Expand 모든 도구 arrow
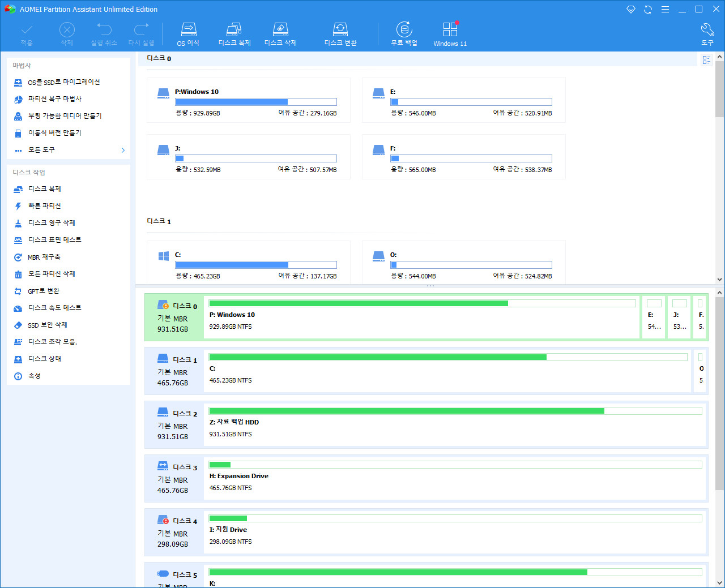Screen dimensions: 725x588 123,150
